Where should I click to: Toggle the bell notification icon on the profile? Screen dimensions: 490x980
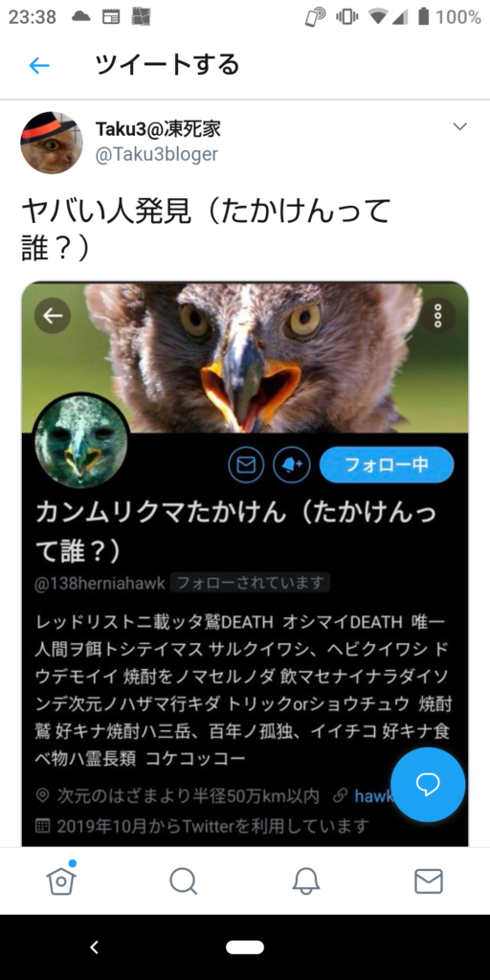pyautogui.click(x=292, y=465)
